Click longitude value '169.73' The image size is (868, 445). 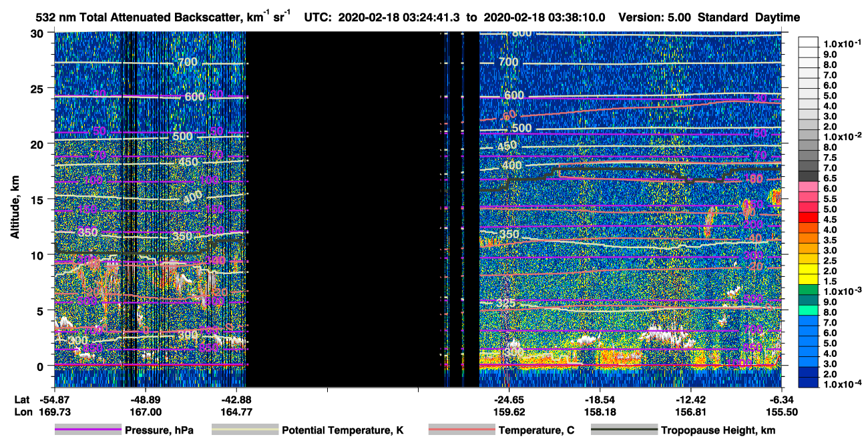(x=54, y=412)
